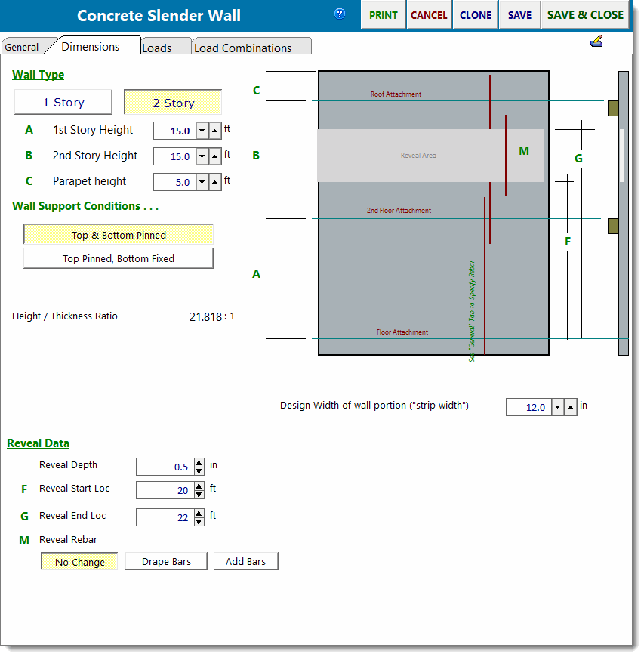Open the 1st Story Height dropdown
The height and width of the screenshot is (657, 644).
tap(202, 131)
